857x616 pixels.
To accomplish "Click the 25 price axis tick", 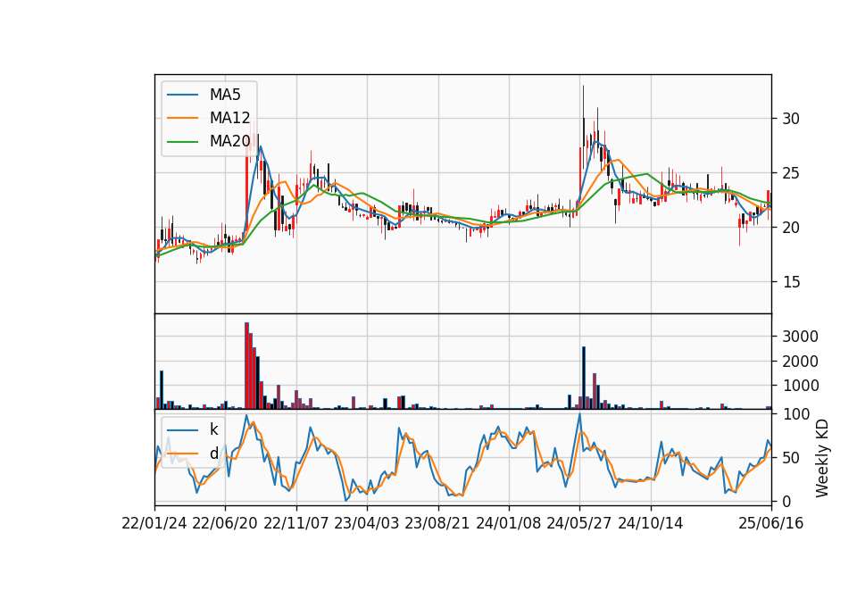I will (x=790, y=173).
